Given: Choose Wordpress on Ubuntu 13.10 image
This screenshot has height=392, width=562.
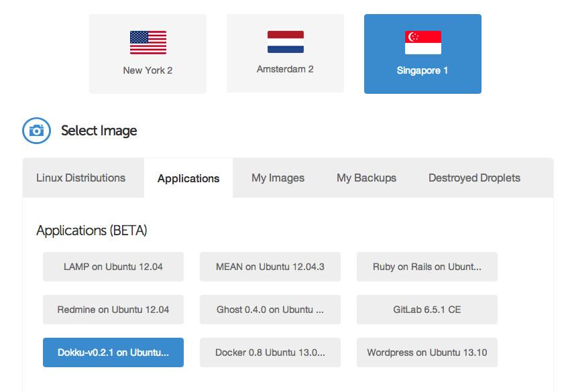Looking at the screenshot, I should pos(427,352).
